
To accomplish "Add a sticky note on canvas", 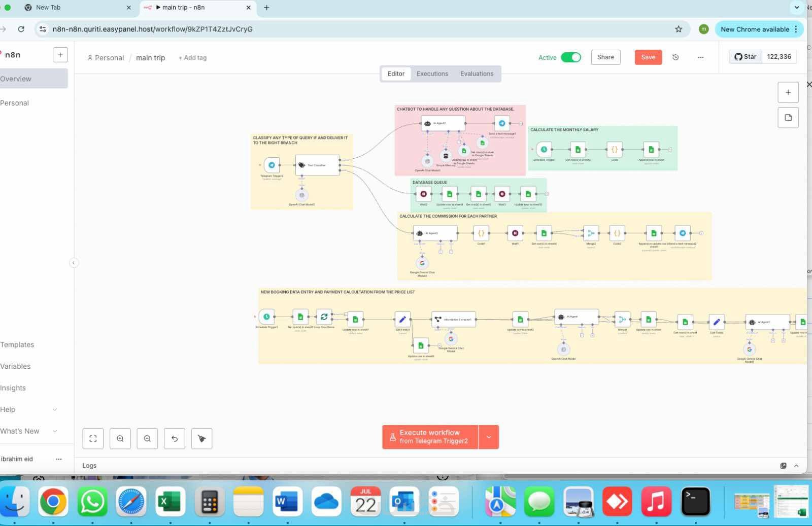I will tap(788, 118).
